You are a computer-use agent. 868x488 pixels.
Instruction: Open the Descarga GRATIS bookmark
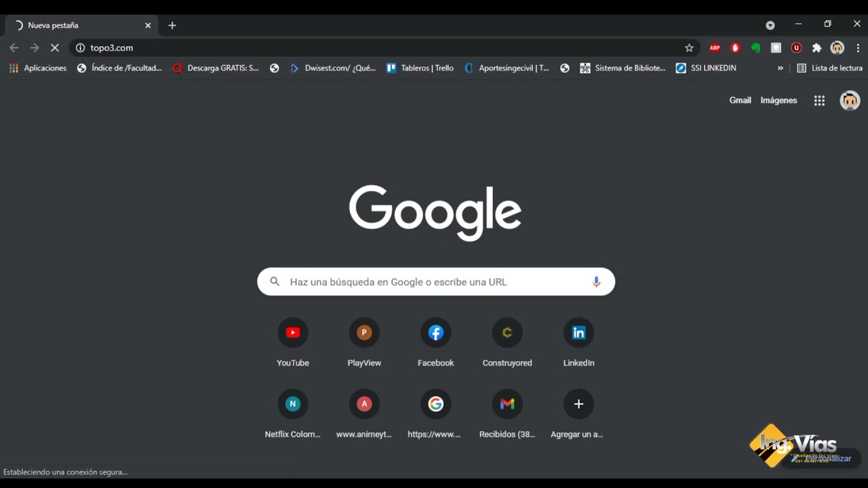click(x=216, y=68)
